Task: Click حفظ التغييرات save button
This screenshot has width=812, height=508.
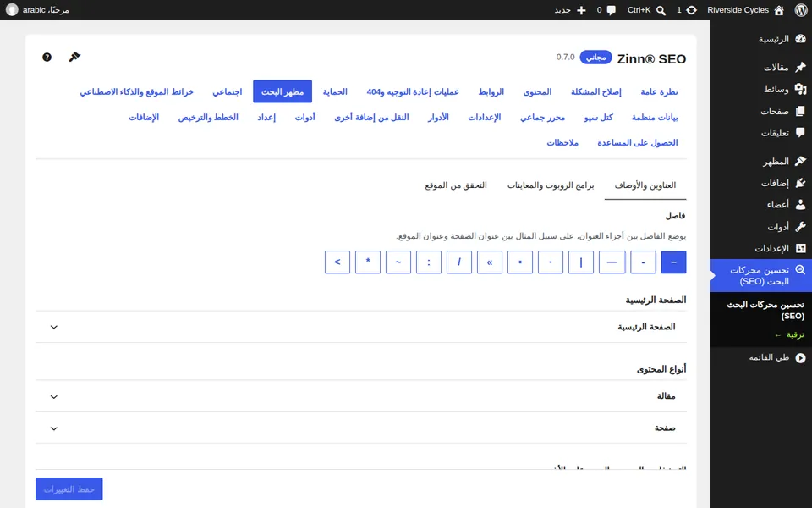Action: click(69, 489)
